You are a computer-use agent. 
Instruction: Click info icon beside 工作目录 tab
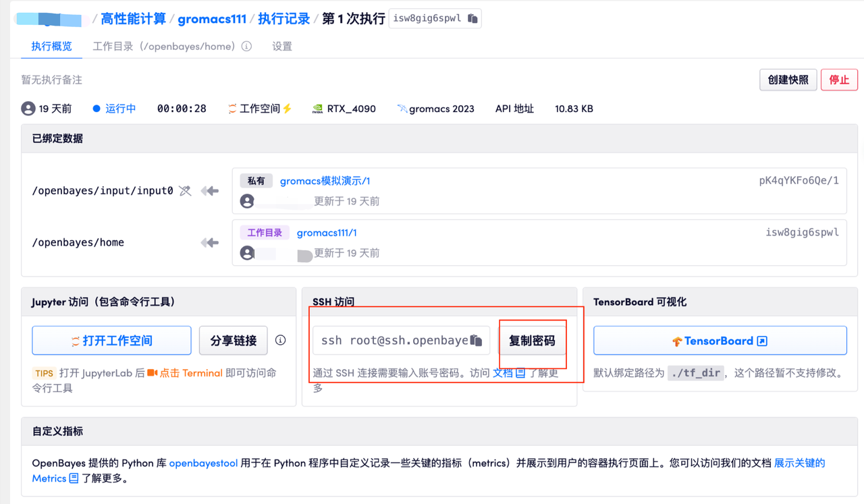247,47
